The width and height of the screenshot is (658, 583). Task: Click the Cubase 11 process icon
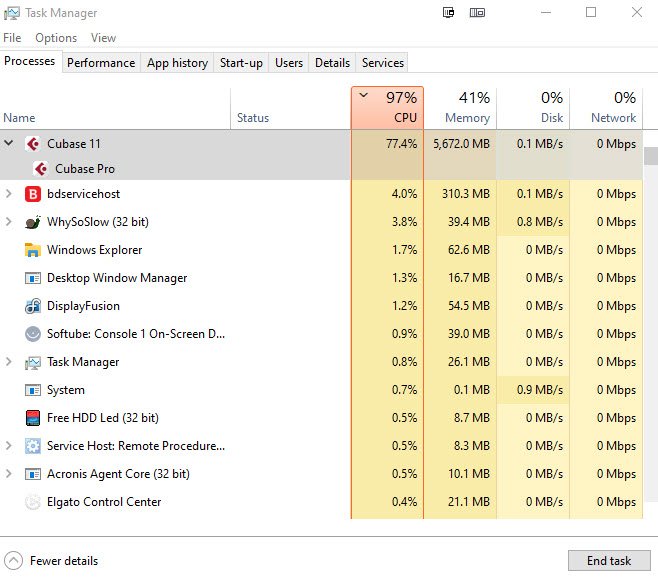(33, 144)
